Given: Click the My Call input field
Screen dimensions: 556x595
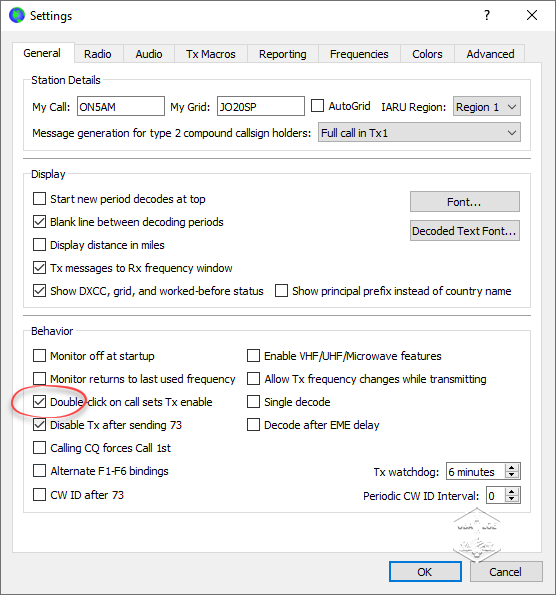Looking at the screenshot, I should tap(121, 106).
